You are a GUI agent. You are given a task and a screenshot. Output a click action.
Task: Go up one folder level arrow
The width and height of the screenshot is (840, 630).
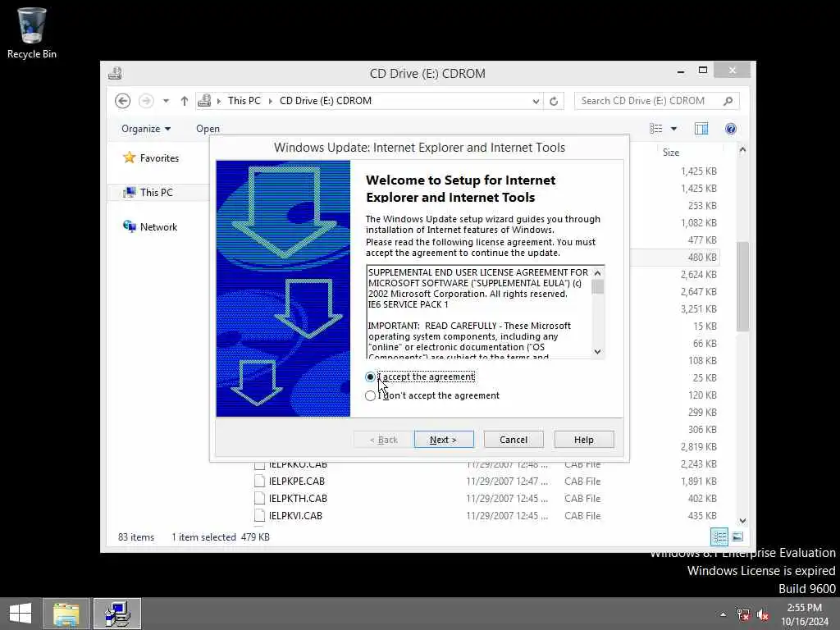[185, 101]
